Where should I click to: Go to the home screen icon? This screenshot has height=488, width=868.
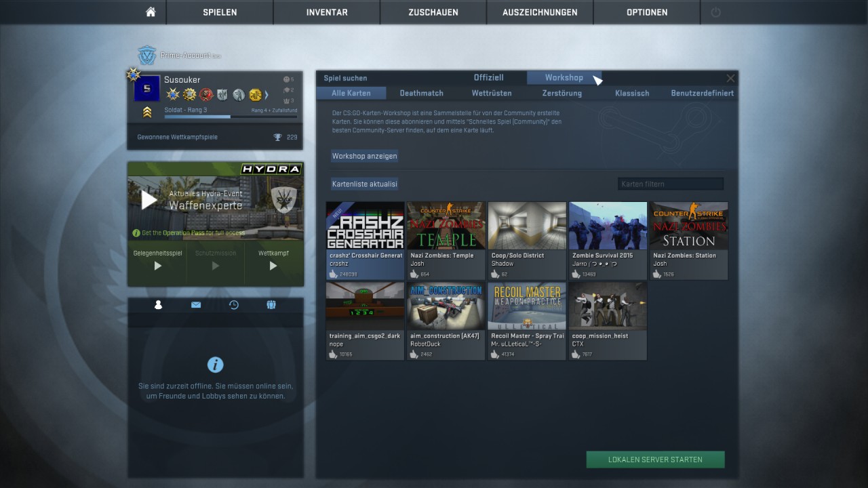coord(151,12)
